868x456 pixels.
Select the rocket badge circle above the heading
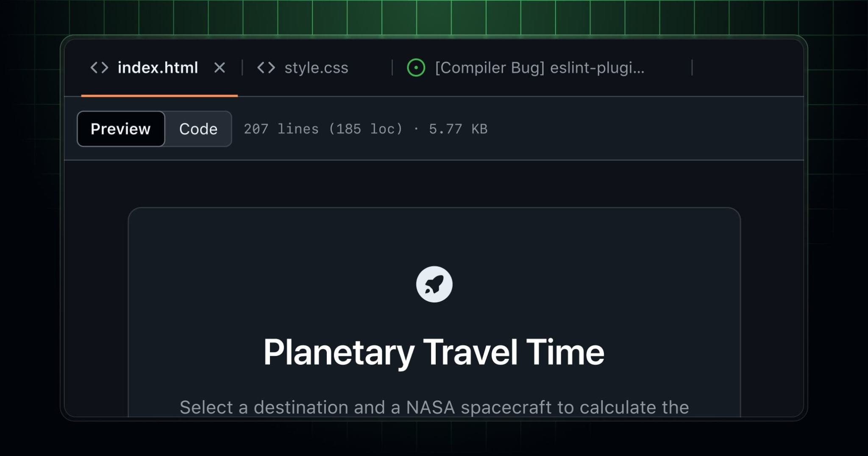coord(435,284)
